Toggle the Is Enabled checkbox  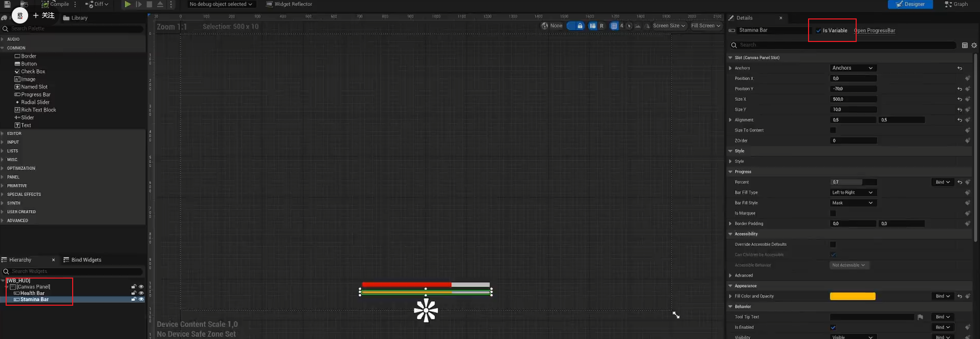[833, 327]
